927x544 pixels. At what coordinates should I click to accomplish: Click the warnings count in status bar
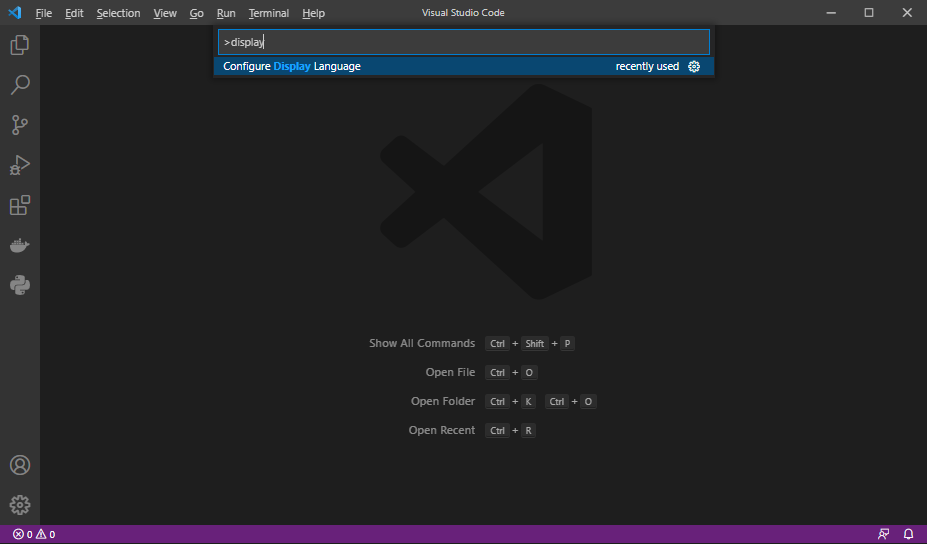[46, 535]
